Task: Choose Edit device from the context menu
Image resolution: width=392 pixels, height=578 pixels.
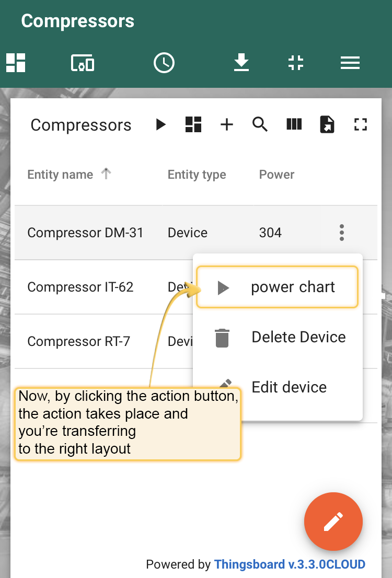Action: [x=278, y=387]
